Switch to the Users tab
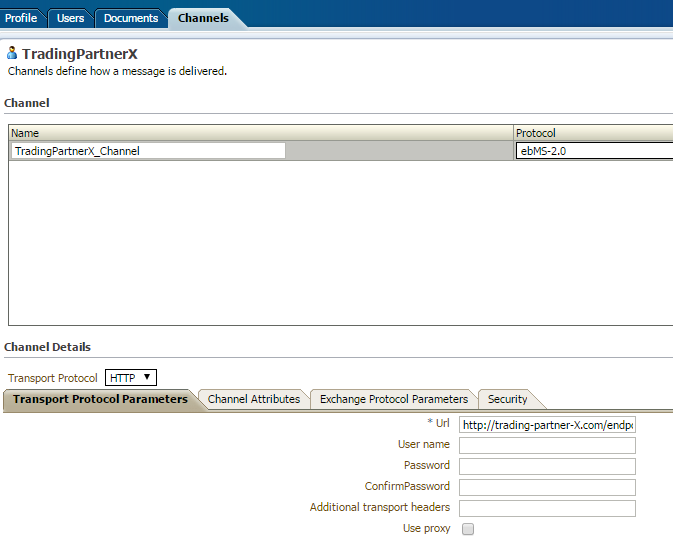 click(70, 18)
